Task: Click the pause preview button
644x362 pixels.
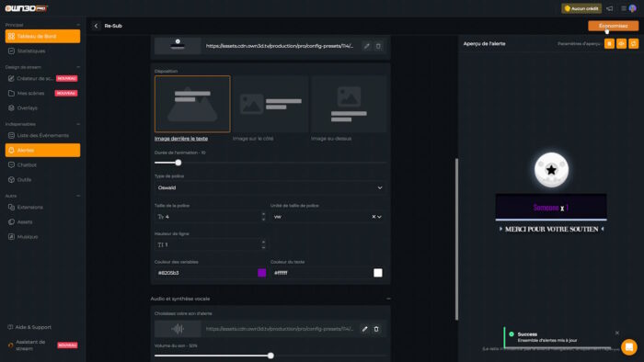Action: (609, 43)
